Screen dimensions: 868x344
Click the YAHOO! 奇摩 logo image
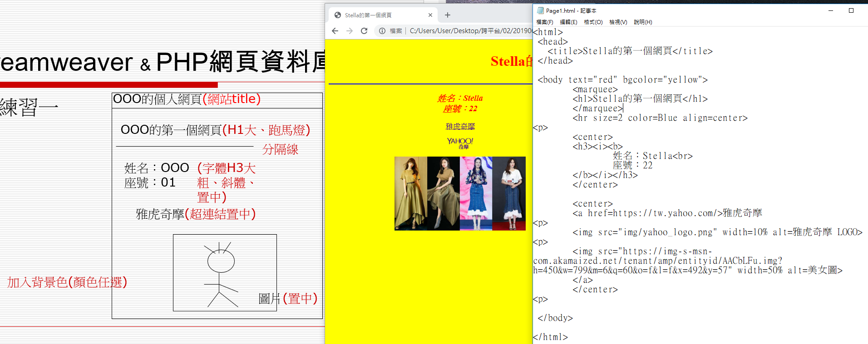pos(460,143)
